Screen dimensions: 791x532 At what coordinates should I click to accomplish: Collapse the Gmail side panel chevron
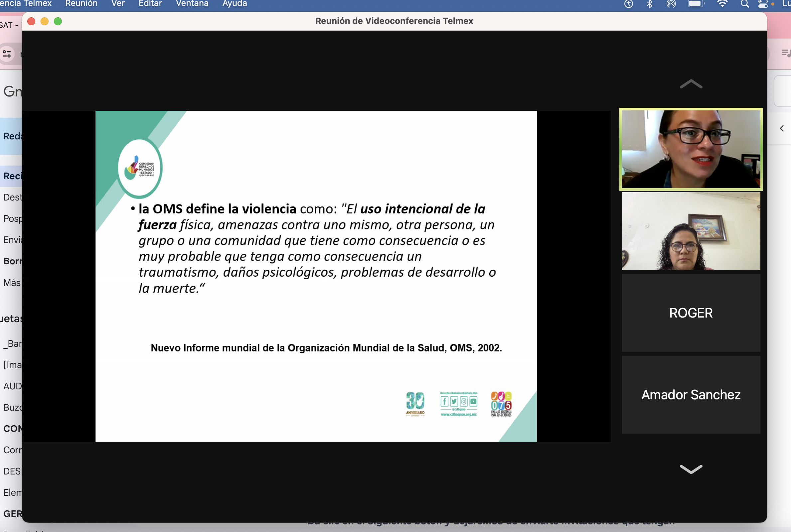pos(782,129)
